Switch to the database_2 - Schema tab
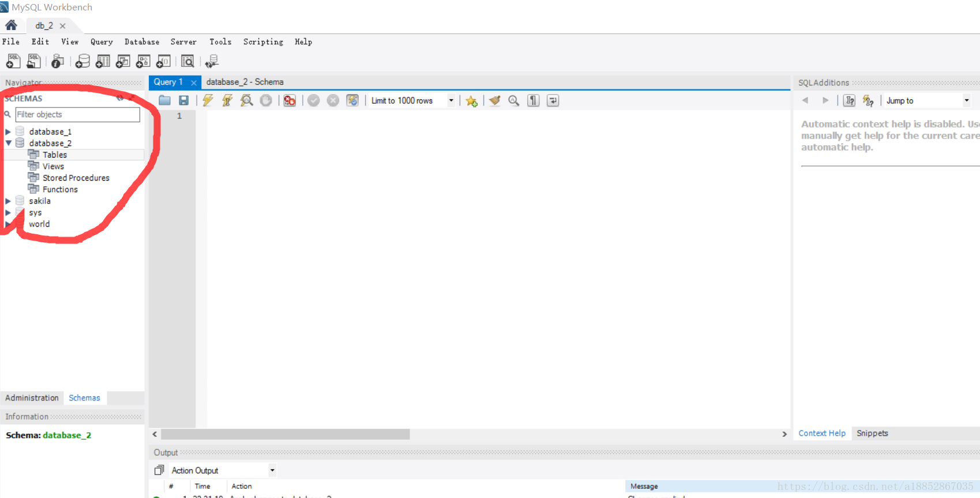The width and height of the screenshot is (980, 498). [245, 82]
